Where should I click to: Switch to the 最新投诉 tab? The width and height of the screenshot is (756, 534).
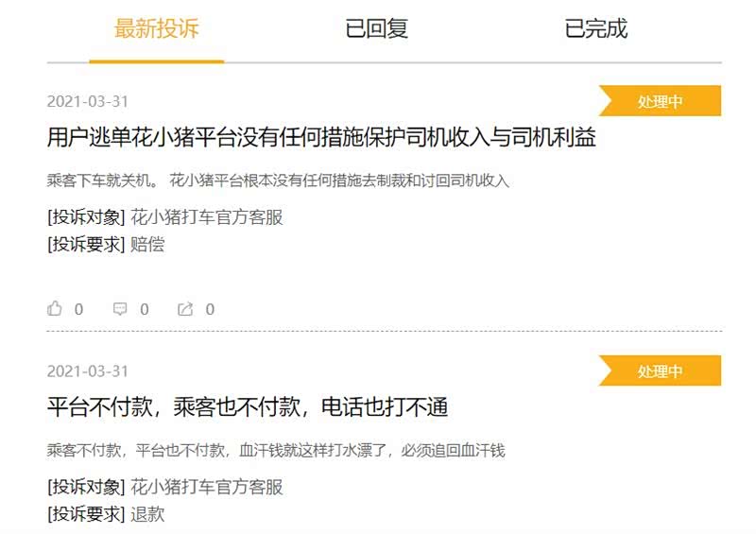pos(157,28)
